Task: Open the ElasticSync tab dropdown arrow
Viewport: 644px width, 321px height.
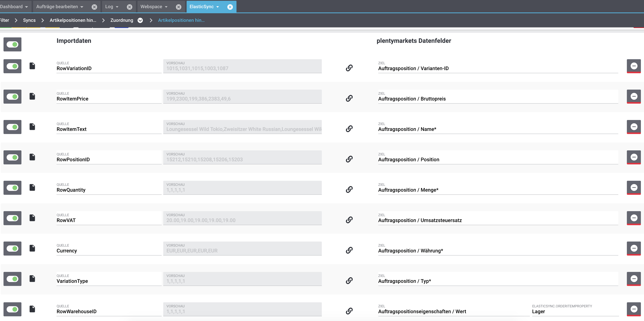Action: point(218,7)
